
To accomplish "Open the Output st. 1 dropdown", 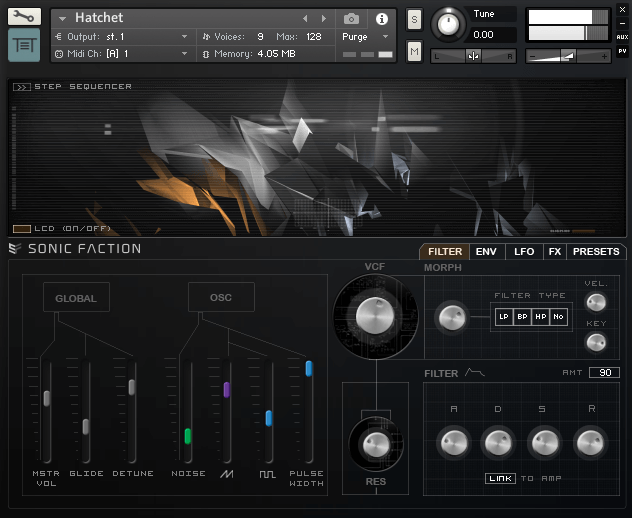I will [x=184, y=37].
